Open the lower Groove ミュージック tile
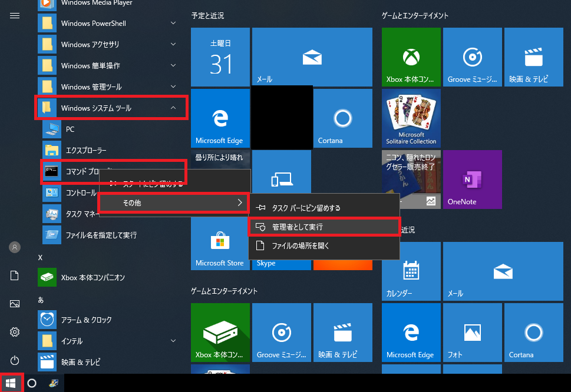Image resolution: width=571 pixels, height=392 pixels. (x=282, y=333)
